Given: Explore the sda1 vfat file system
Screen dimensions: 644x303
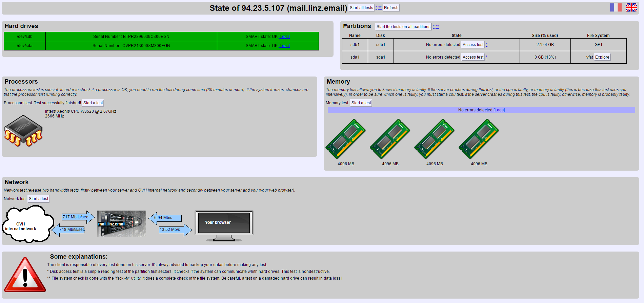Looking at the screenshot, I should [x=602, y=57].
